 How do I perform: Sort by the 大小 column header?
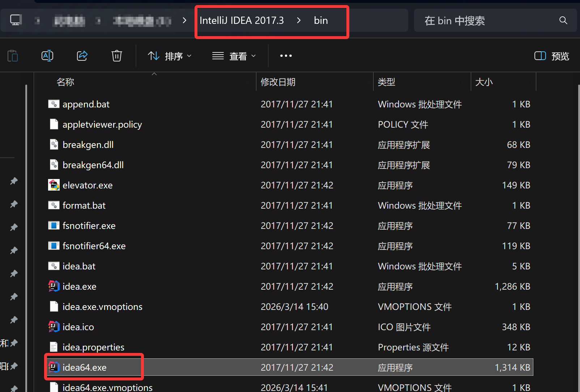[x=484, y=82]
